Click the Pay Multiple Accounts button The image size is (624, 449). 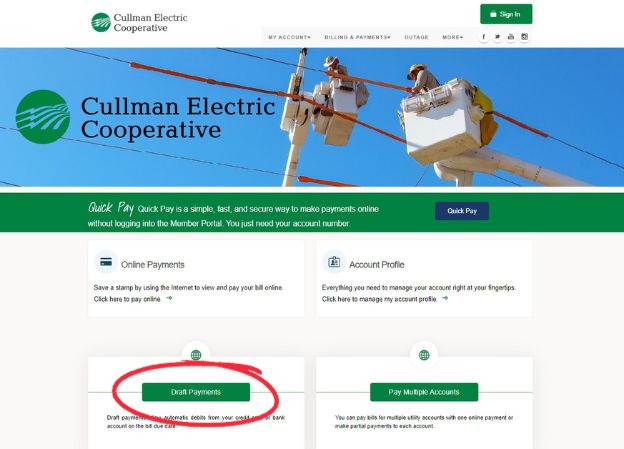point(424,392)
